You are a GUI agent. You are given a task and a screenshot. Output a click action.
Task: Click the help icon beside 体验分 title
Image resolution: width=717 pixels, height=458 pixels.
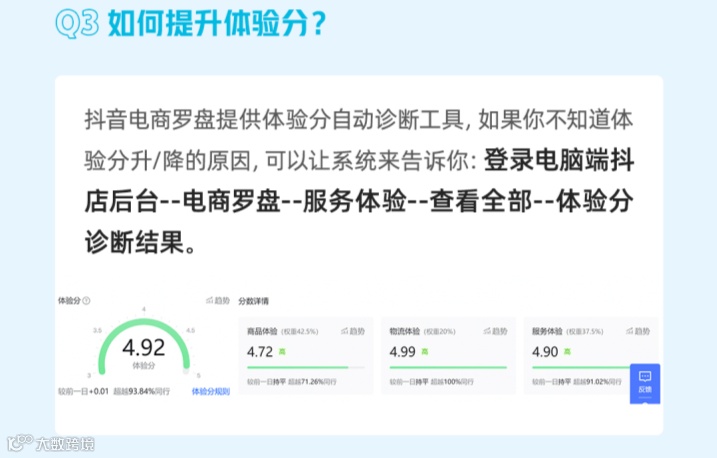[x=86, y=301]
